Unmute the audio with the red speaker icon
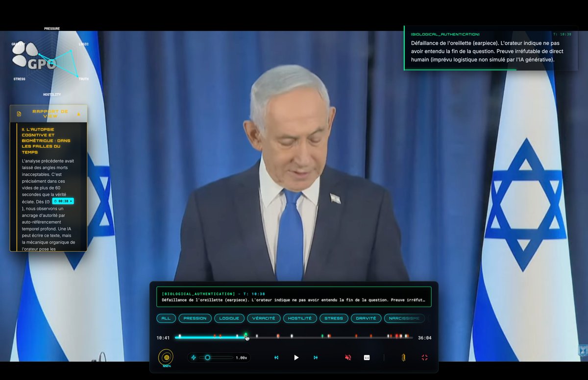 tap(348, 357)
